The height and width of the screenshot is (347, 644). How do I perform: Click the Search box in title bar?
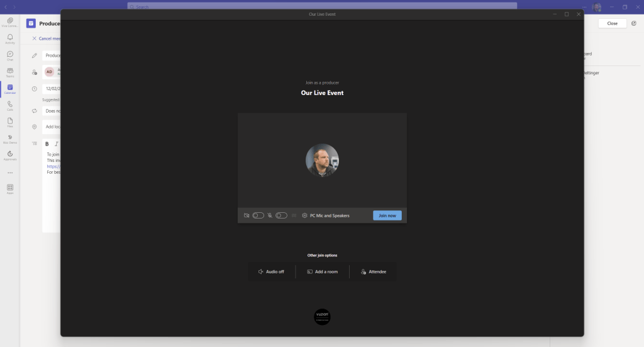tap(322, 6)
